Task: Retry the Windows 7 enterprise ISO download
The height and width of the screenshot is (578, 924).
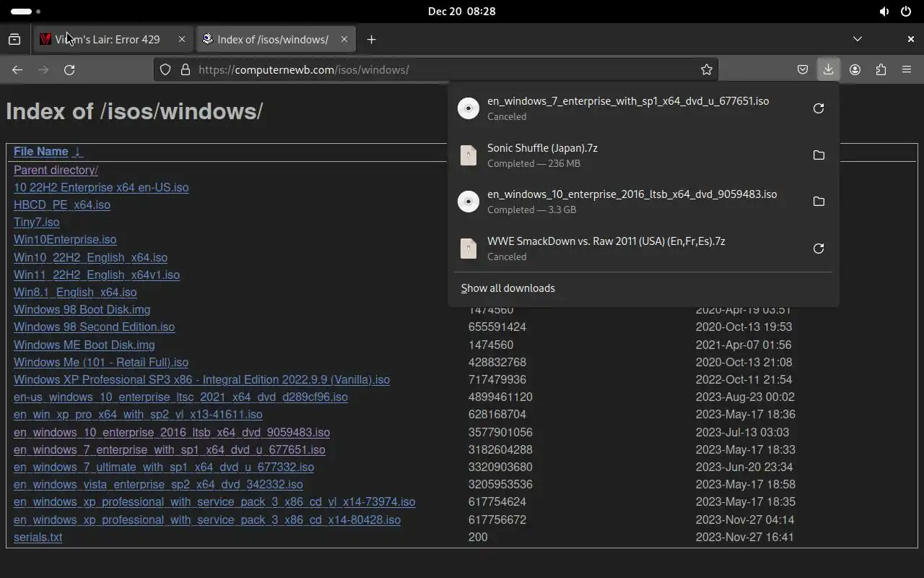Action: tap(819, 108)
